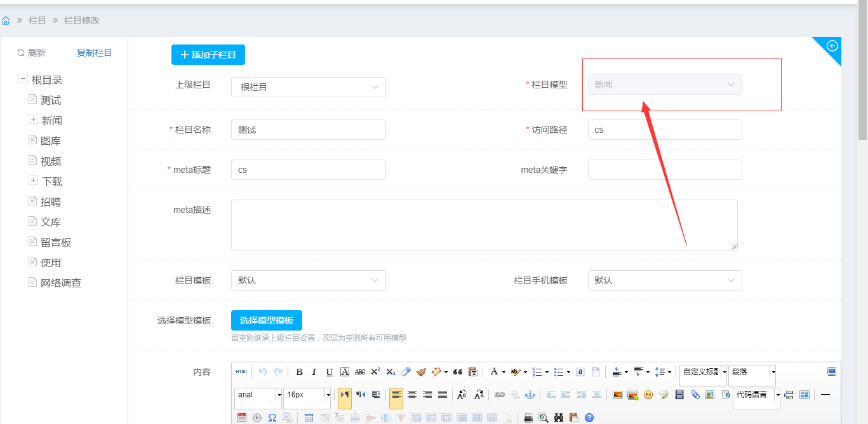Viewport: 868px width, 424px height.
Task: Expand the 新闻 tree node
Action: [x=34, y=120]
